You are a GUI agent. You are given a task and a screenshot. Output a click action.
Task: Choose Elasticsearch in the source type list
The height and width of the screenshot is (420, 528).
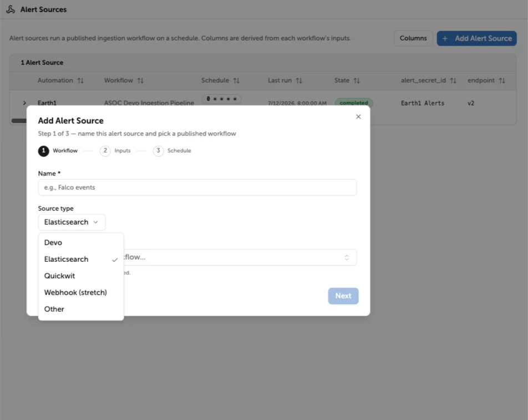click(81, 259)
